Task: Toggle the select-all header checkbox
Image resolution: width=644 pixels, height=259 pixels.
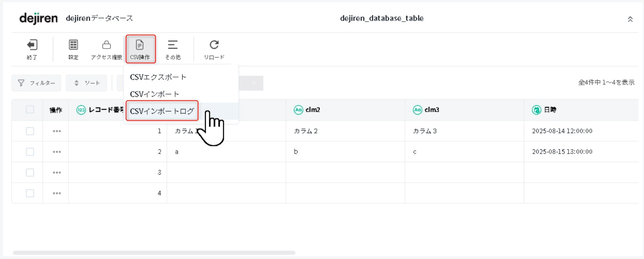Action: pyautogui.click(x=30, y=110)
